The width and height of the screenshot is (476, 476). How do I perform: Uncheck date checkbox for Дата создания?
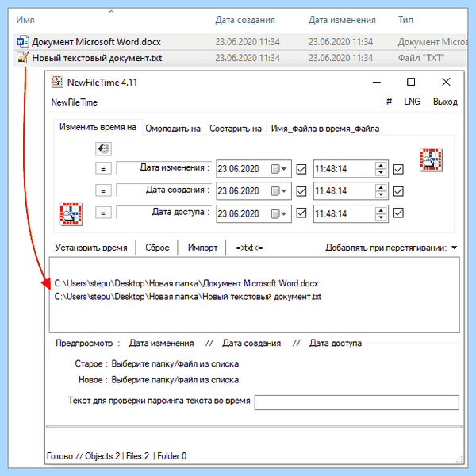pos(301,191)
